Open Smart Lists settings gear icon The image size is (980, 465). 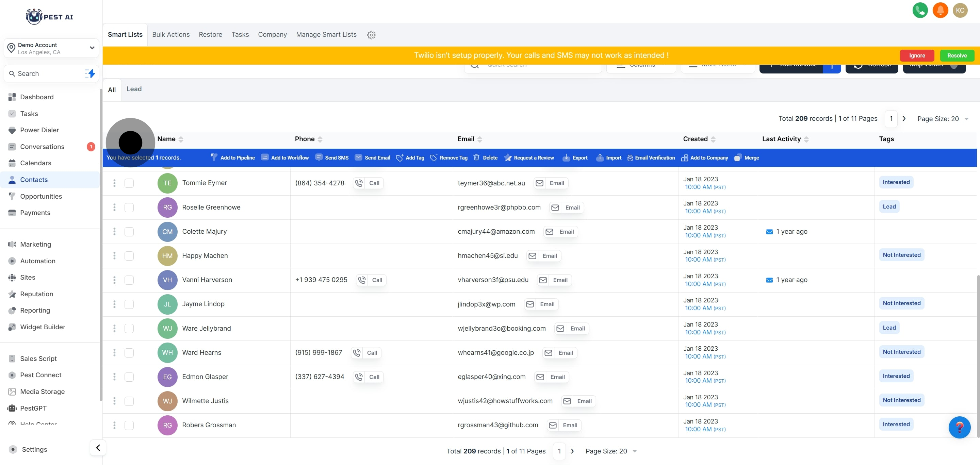[371, 35]
